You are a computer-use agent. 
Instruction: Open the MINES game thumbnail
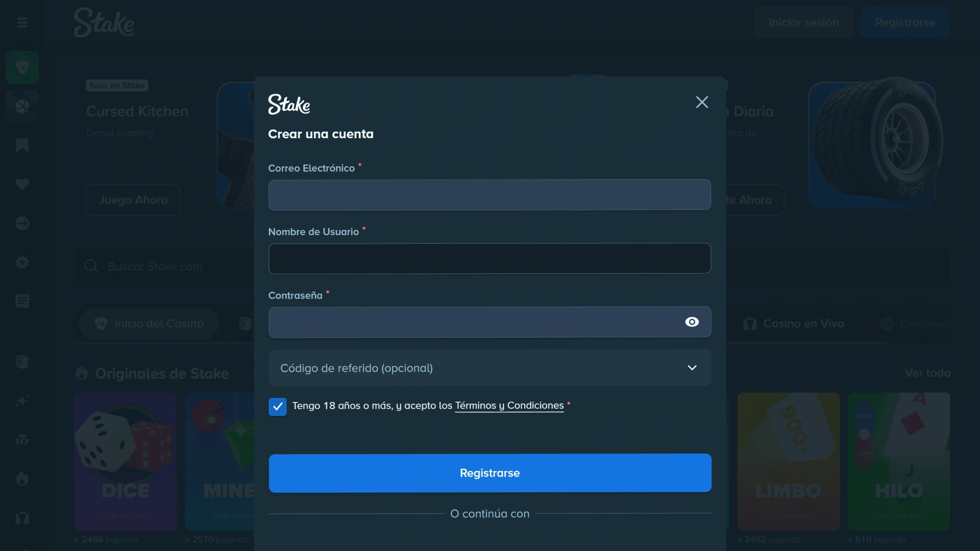pos(220,461)
